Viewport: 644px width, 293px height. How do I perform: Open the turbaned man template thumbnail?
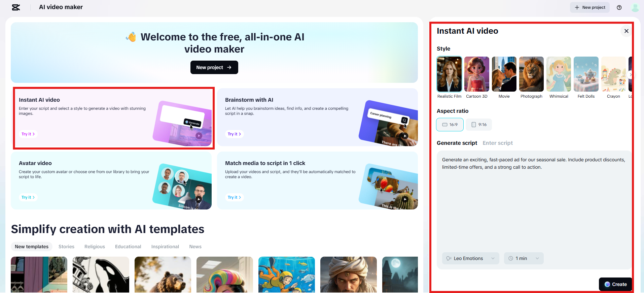(349, 274)
